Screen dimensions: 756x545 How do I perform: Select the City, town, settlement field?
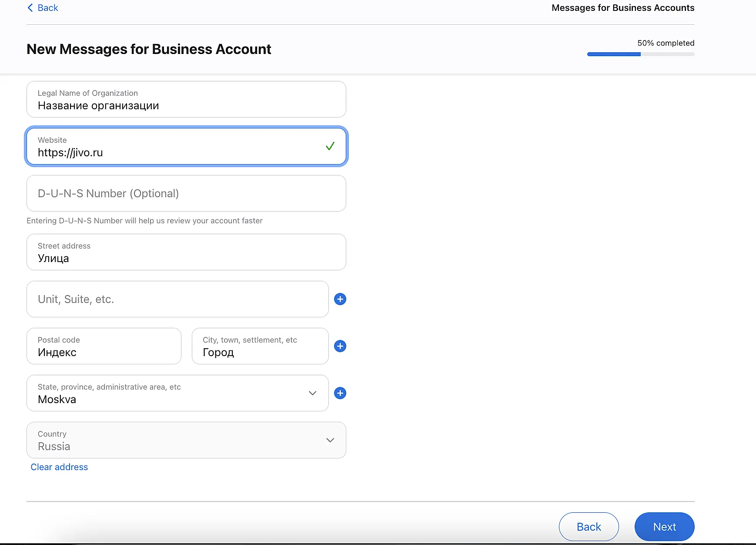coord(260,347)
